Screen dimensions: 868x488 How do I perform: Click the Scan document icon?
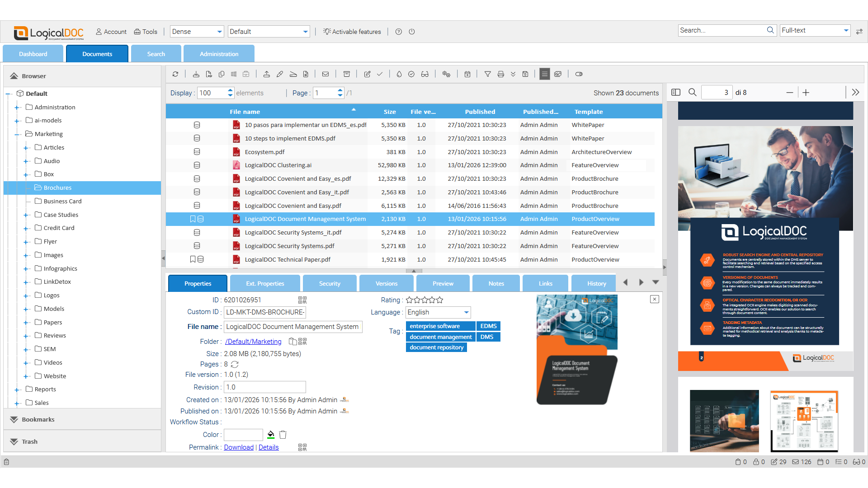293,74
